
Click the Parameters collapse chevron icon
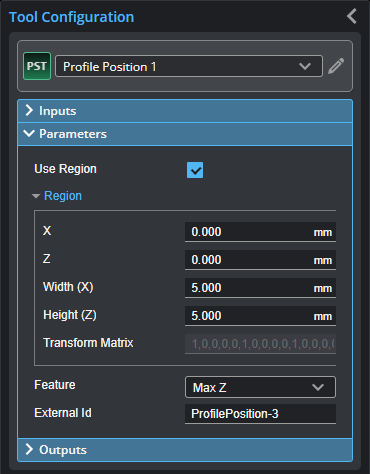click(29, 134)
